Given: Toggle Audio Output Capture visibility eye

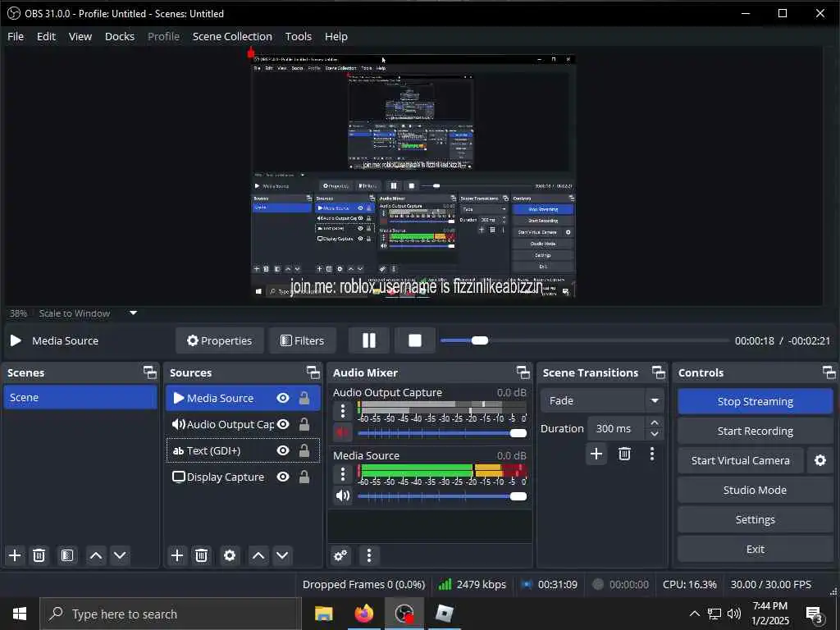Looking at the screenshot, I should click(283, 424).
